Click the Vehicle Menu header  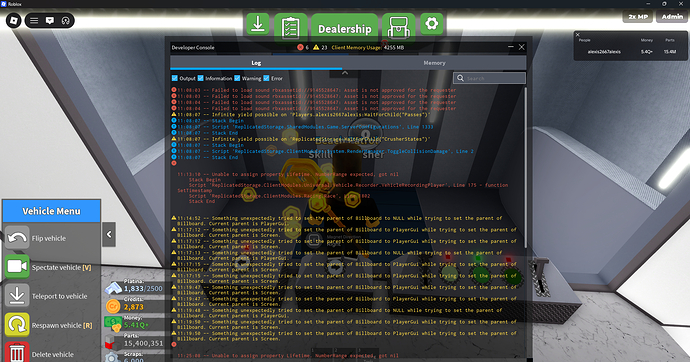click(51, 211)
